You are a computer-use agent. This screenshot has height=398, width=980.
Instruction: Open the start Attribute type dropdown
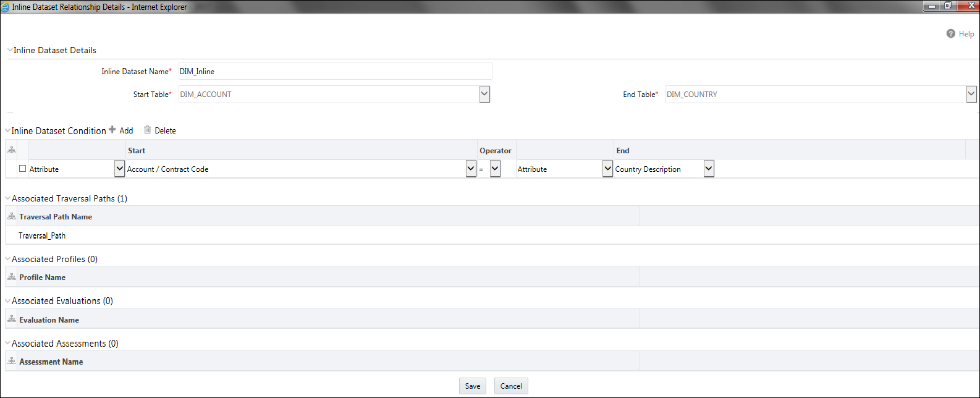120,169
